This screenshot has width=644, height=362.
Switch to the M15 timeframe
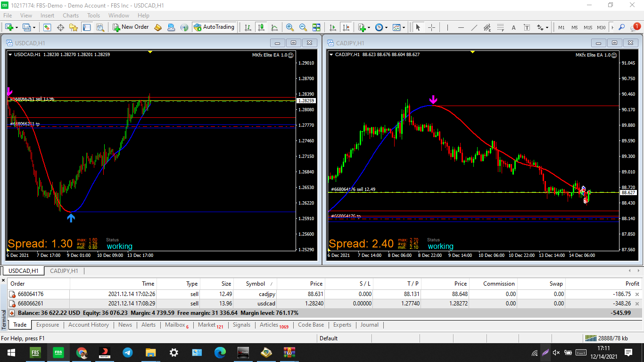(x=587, y=27)
